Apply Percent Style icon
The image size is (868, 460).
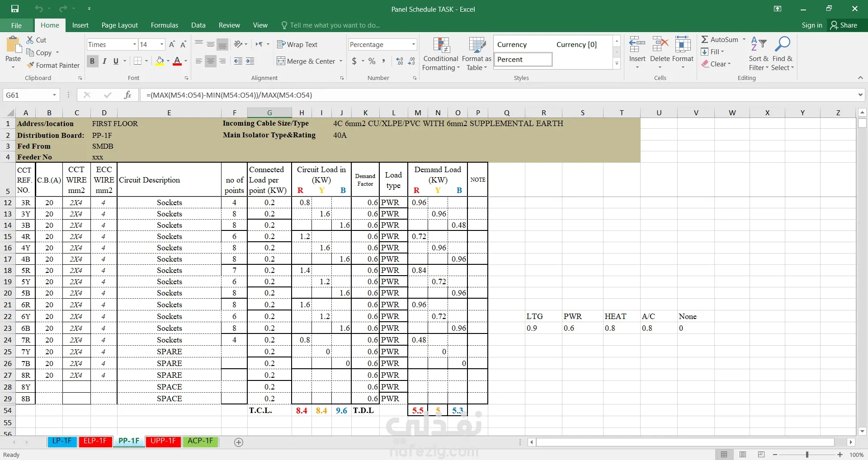coord(372,61)
